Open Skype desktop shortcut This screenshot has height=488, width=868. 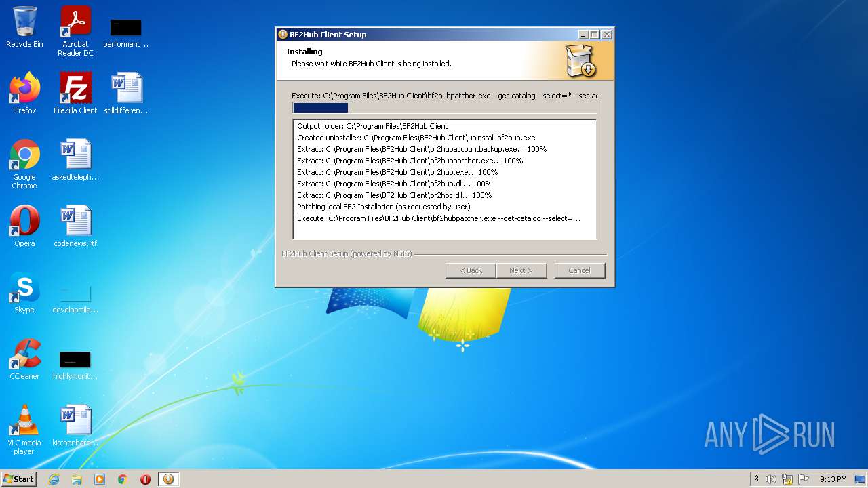(x=24, y=293)
